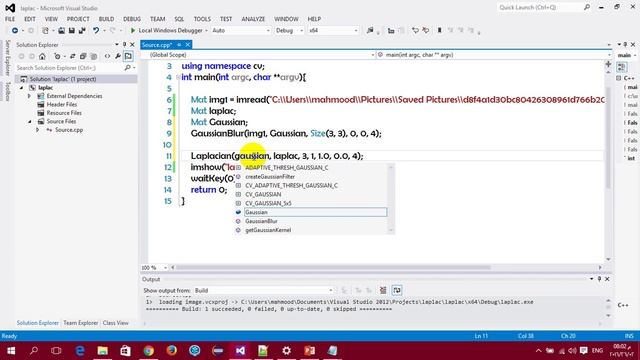The height and width of the screenshot is (360, 640).
Task: Open Properties wrench icon in Solution Explorer
Action: pyautogui.click(x=118, y=56)
